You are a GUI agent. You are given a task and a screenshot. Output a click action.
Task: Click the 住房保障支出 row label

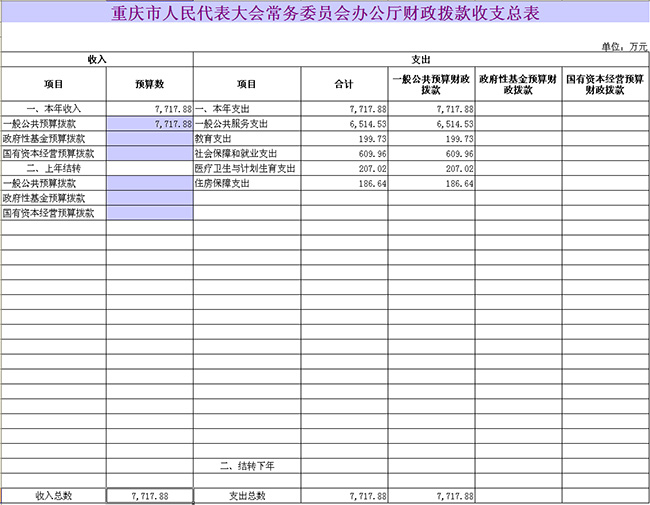pyautogui.click(x=223, y=185)
